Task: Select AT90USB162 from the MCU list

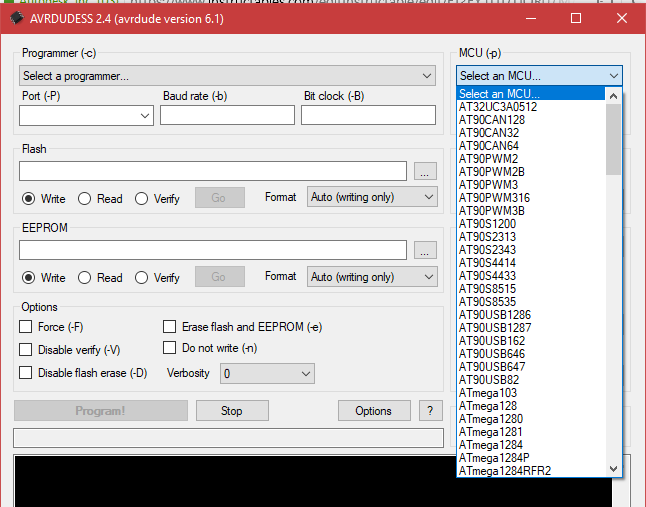Action: pyautogui.click(x=531, y=341)
